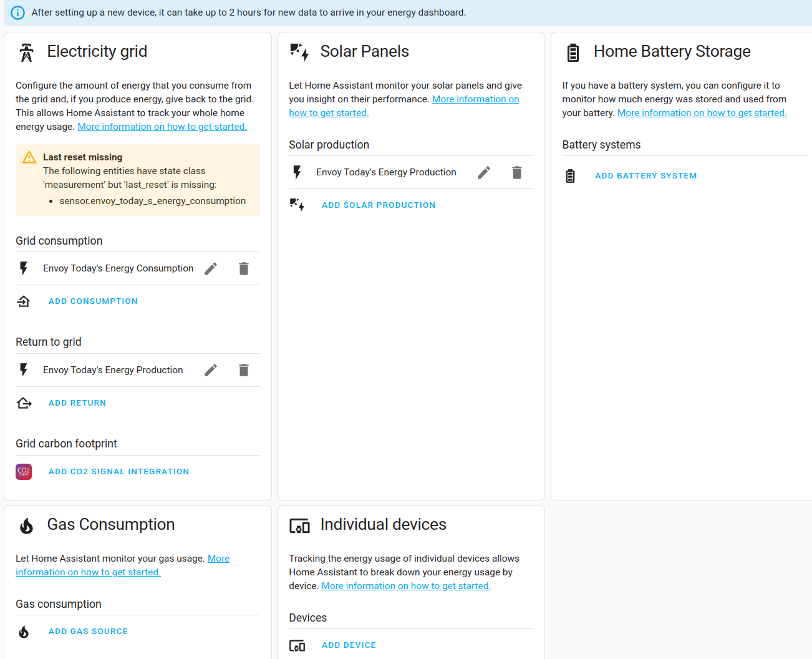This screenshot has height=659, width=812.
Task: Click the Electricity grid pylon icon
Action: point(26,52)
